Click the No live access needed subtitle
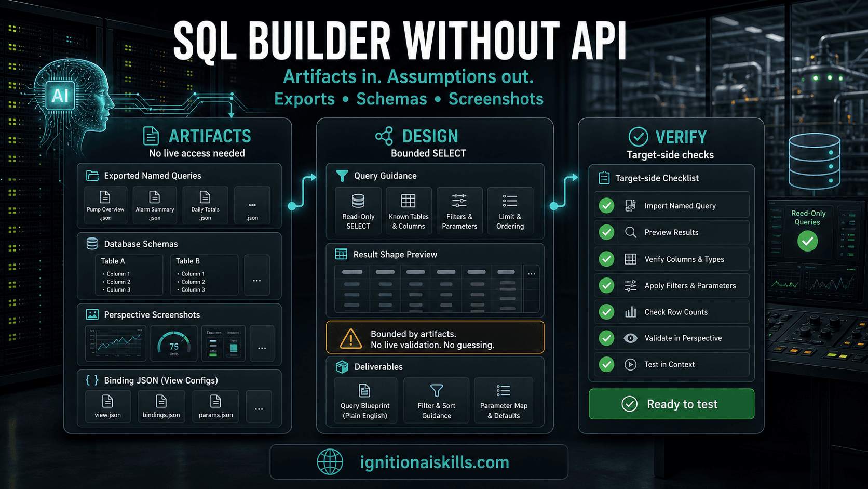The height and width of the screenshot is (489, 868). point(197,153)
